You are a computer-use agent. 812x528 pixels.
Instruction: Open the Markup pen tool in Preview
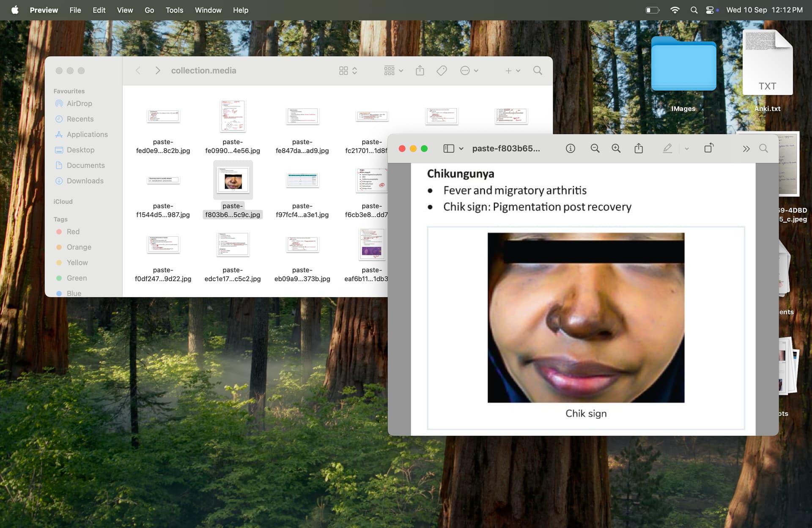click(x=667, y=148)
